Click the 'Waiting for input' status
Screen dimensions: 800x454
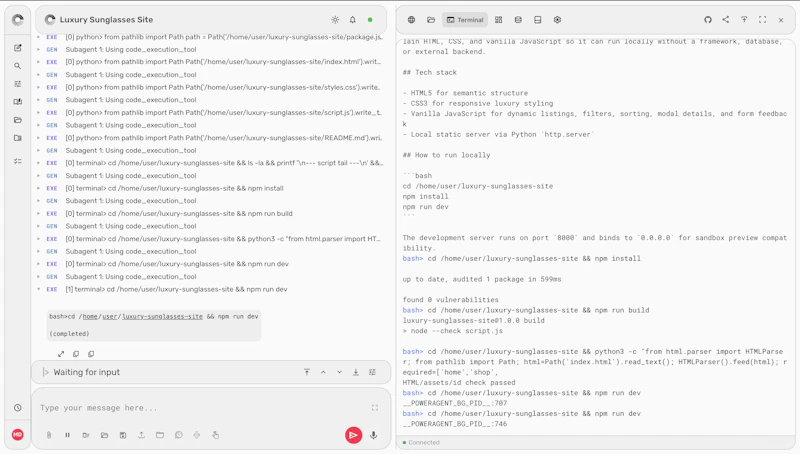click(87, 372)
